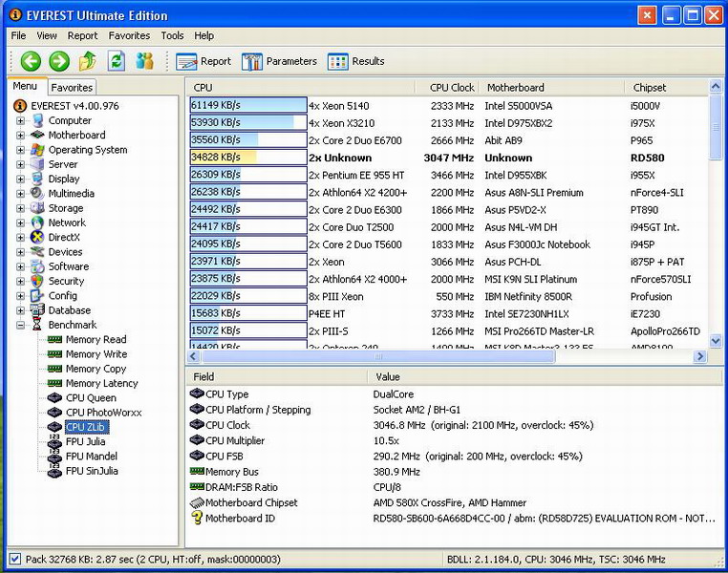Expand the Software tree node
Viewport: 728px width, 573px height.
[x=20, y=266]
